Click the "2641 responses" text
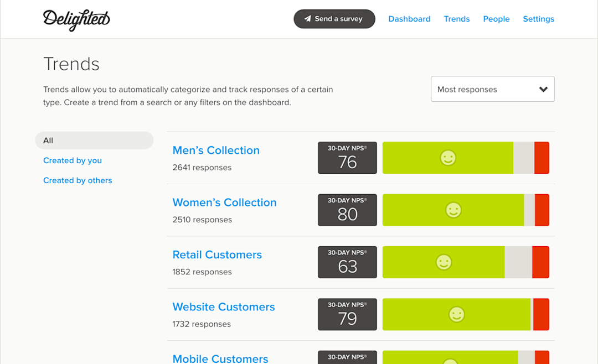The image size is (598, 364). click(x=202, y=168)
